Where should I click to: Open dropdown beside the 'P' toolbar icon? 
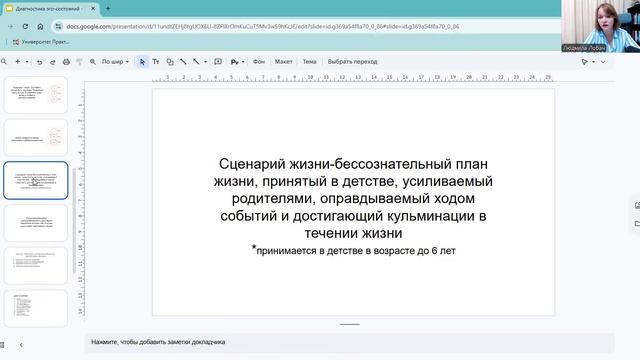point(243,62)
